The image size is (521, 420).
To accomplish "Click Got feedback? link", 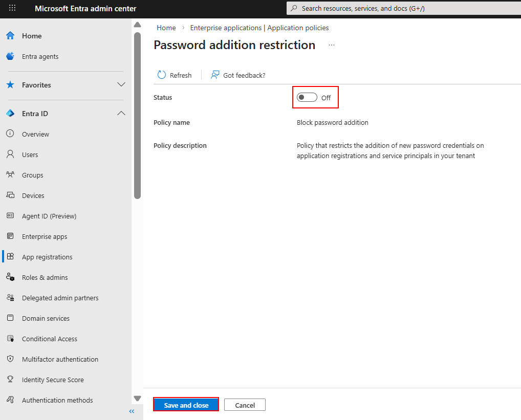I will (244, 75).
